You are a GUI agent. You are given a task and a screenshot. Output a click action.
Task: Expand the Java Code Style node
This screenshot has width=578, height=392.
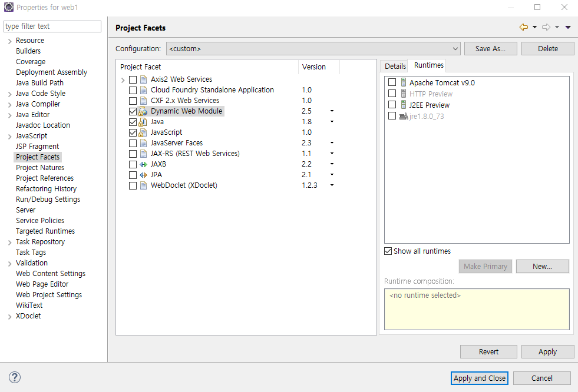coord(9,94)
